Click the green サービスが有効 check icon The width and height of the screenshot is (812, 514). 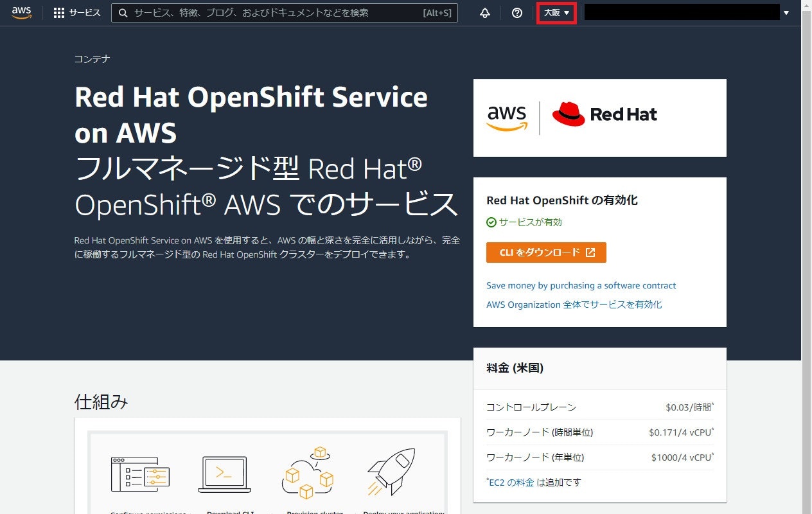pyautogui.click(x=491, y=222)
